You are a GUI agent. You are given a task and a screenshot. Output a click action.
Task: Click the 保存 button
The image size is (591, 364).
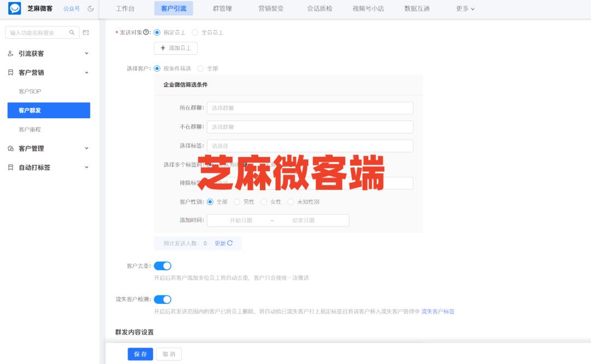tap(140, 354)
